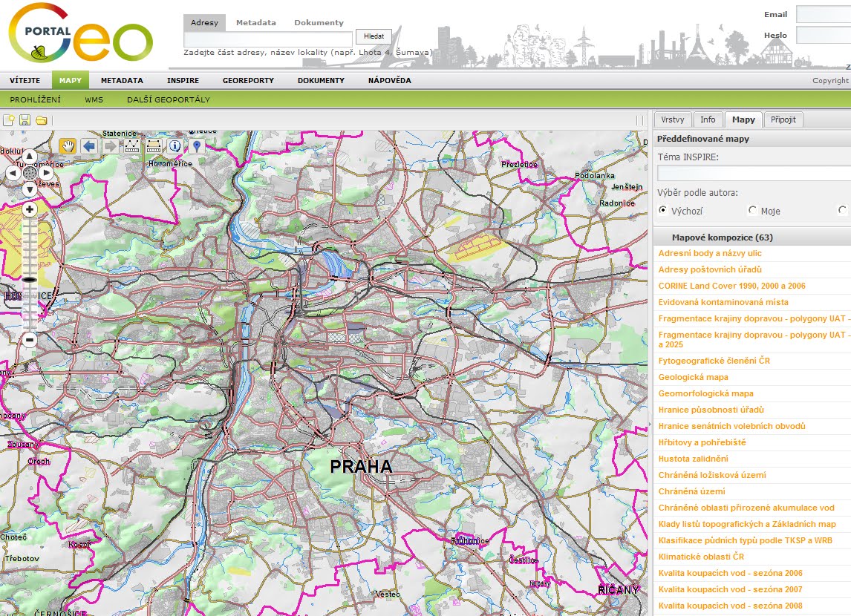Open Adresní body a názvy ulic map

[x=710, y=253]
